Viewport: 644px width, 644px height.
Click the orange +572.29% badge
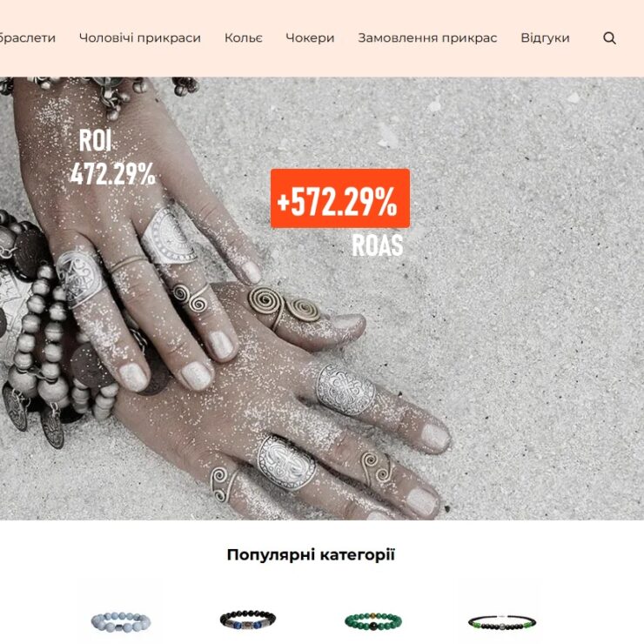tap(340, 198)
